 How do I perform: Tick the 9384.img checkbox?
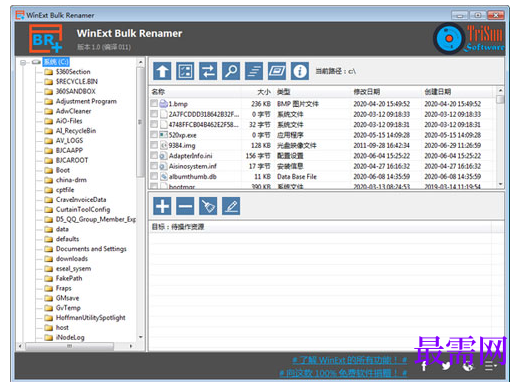(154, 145)
